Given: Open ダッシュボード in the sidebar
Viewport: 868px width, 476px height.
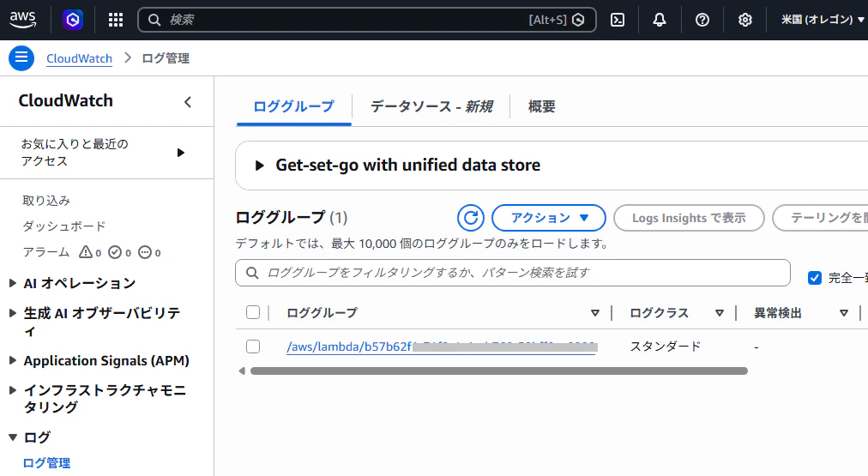Looking at the screenshot, I should [63, 226].
